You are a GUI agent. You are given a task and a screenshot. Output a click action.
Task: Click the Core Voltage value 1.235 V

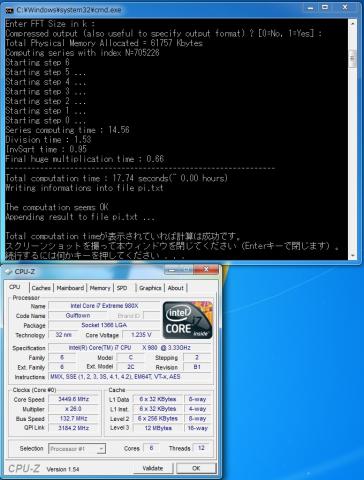[x=141, y=335]
